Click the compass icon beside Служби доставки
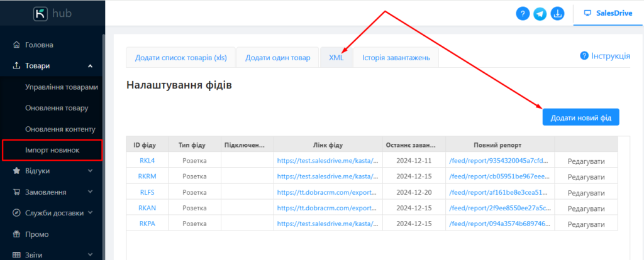The width and height of the screenshot is (644, 260). pos(16,213)
